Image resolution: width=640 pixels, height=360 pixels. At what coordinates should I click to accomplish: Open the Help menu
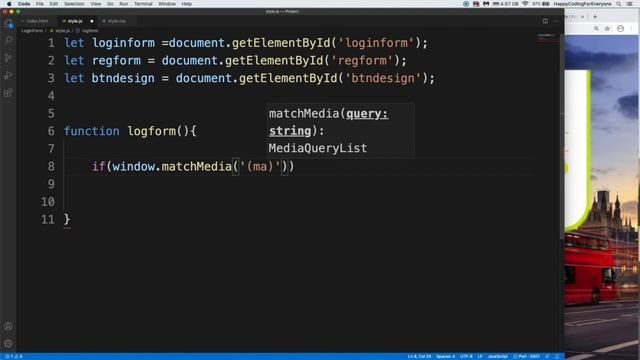click(x=187, y=4)
